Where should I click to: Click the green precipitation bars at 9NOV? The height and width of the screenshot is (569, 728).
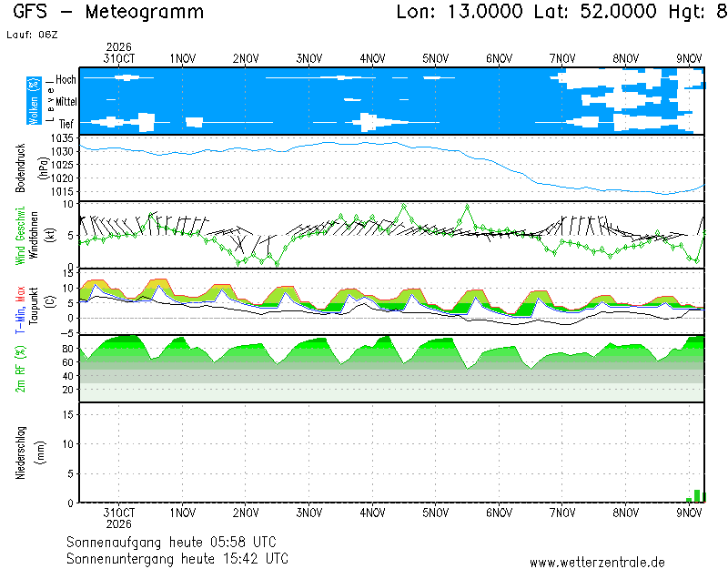pyautogui.click(x=696, y=496)
